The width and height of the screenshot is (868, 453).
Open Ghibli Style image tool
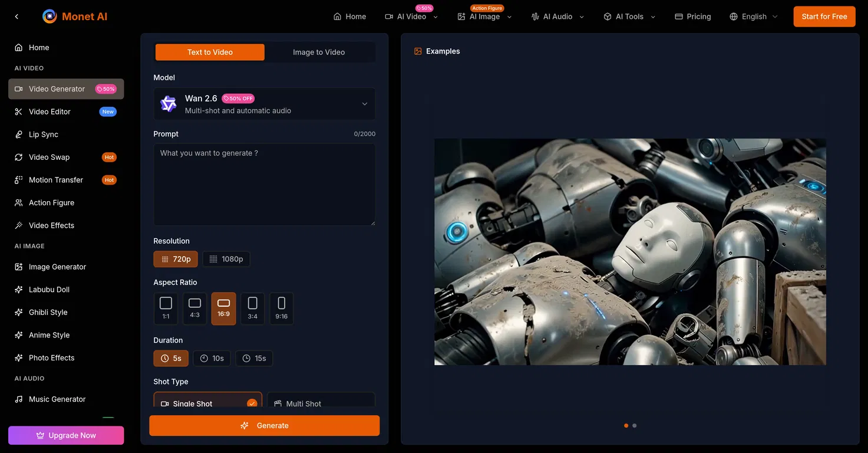[48, 312]
